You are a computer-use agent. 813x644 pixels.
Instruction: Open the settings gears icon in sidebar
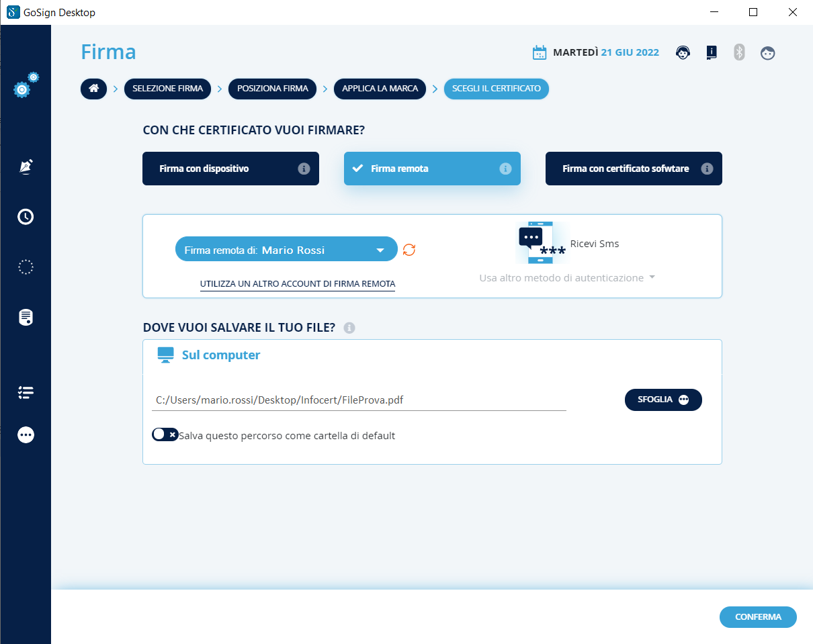tap(26, 85)
